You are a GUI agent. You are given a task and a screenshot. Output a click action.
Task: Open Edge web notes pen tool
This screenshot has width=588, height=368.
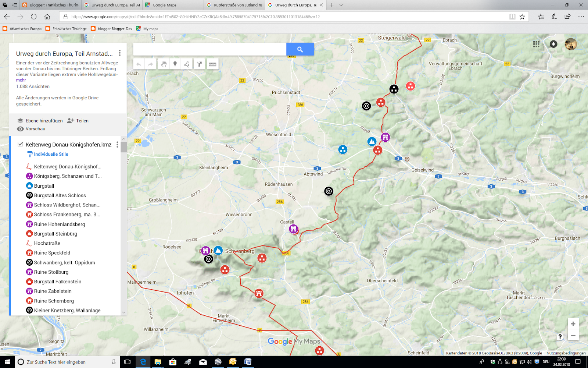pos(554,17)
